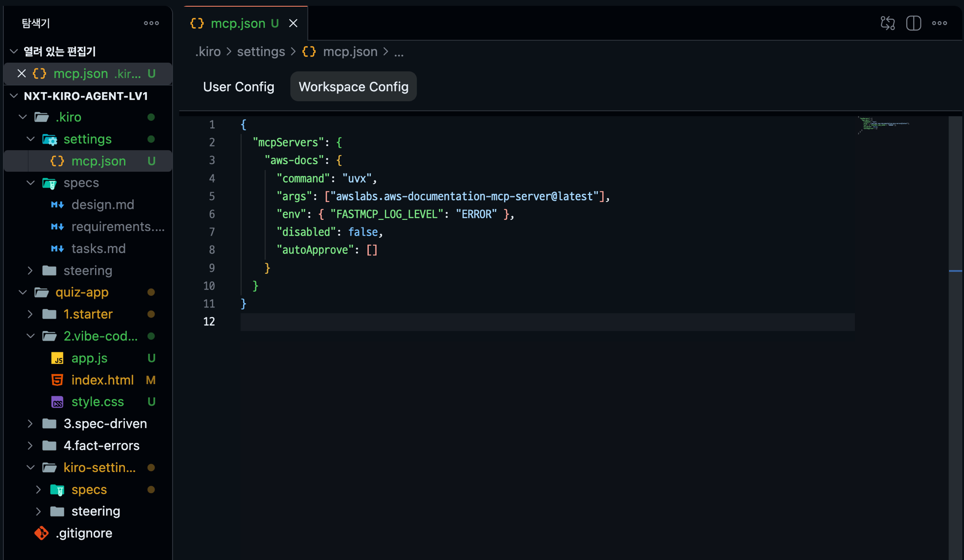Open the explorer panel more actions menu
The width and height of the screenshot is (964, 560).
151,23
